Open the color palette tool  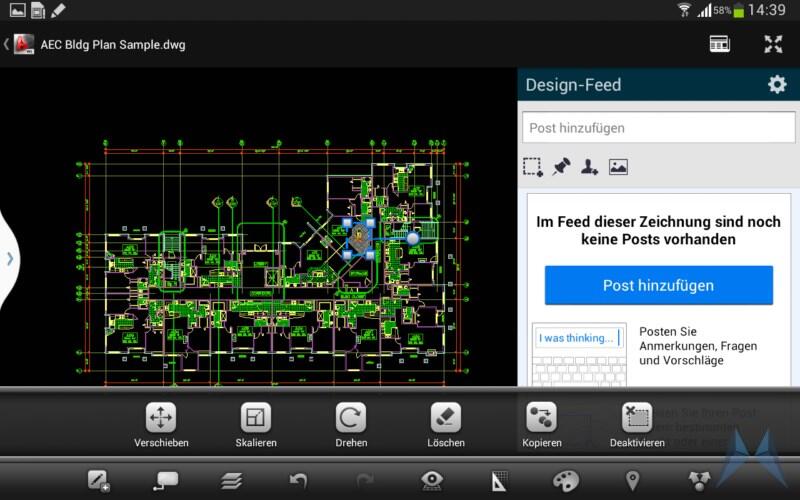pyautogui.click(x=566, y=481)
